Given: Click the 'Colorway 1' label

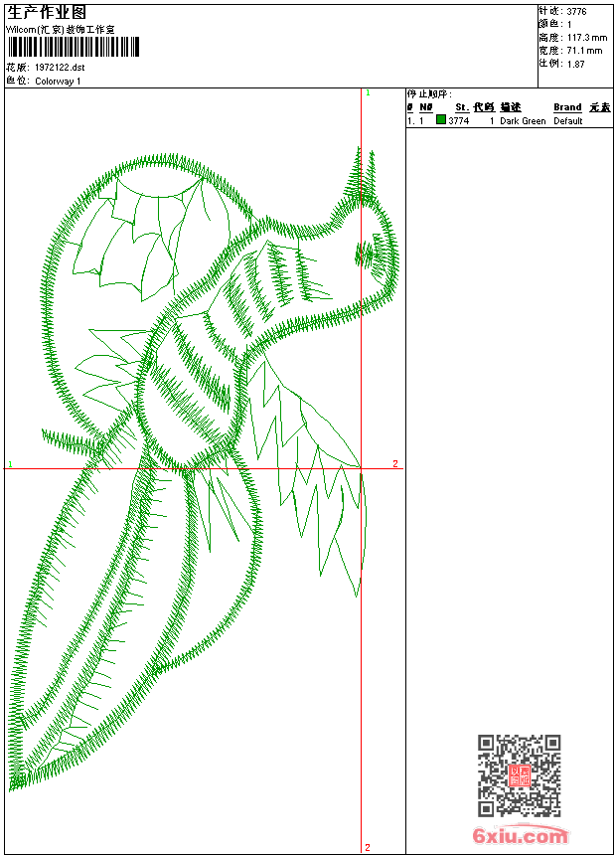Looking at the screenshot, I should tap(58, 81).
